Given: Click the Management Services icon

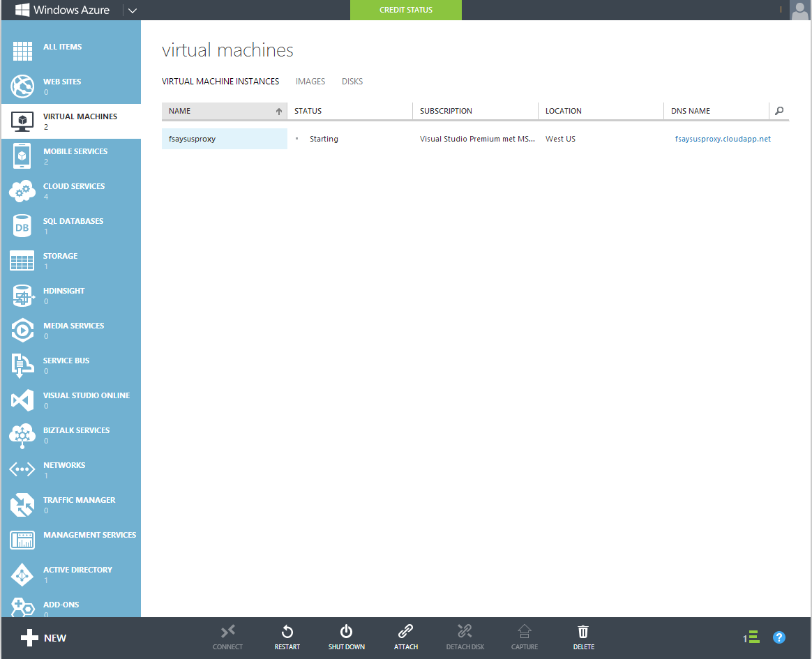Looking at the screenshot, I should tap(22, 540).
